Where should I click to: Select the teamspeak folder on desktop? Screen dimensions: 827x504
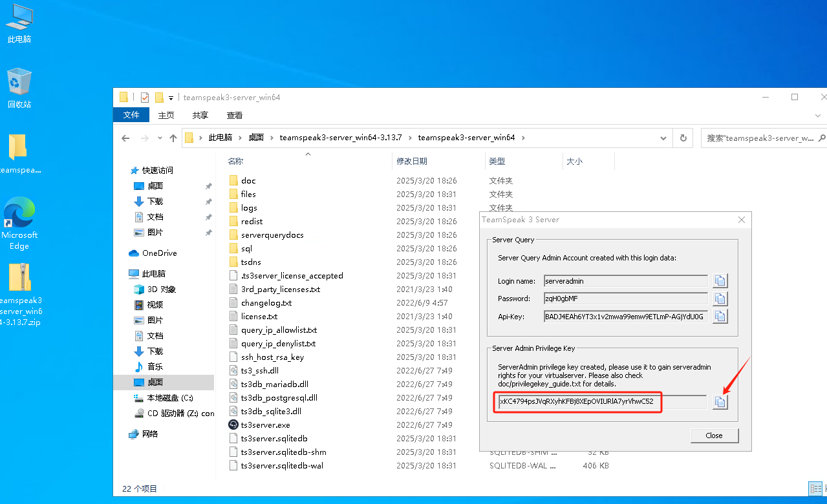pos(19,154)
